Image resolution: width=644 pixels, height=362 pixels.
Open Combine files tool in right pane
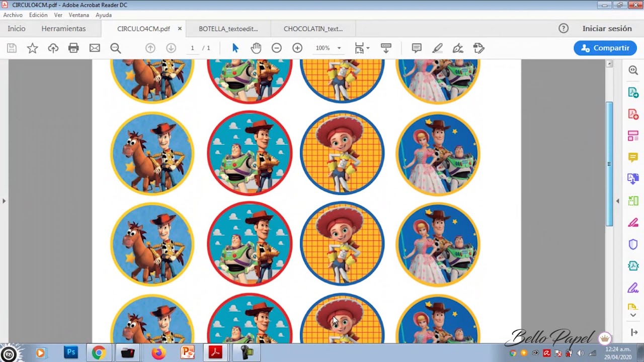click(x=633, y=178)
